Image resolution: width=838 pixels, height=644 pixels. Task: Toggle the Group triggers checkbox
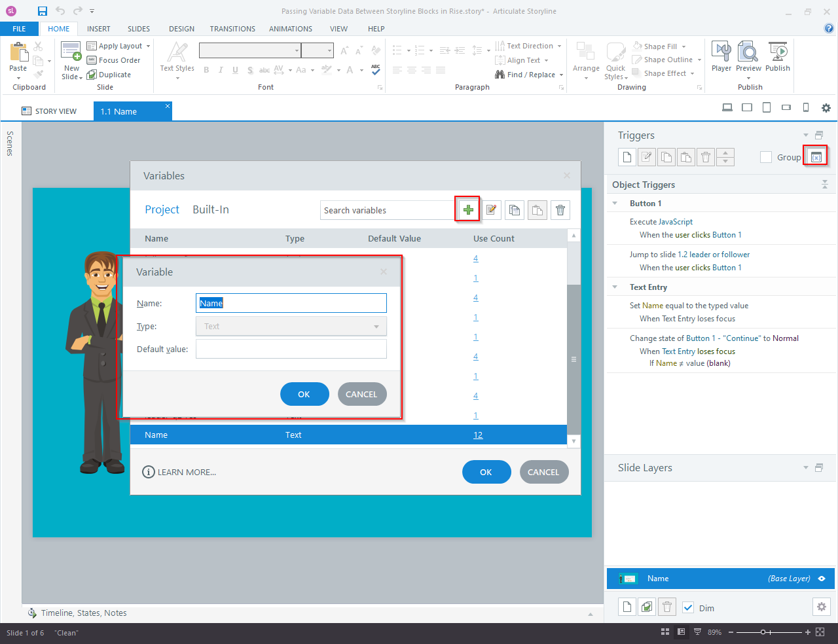[x=766, y=157]
